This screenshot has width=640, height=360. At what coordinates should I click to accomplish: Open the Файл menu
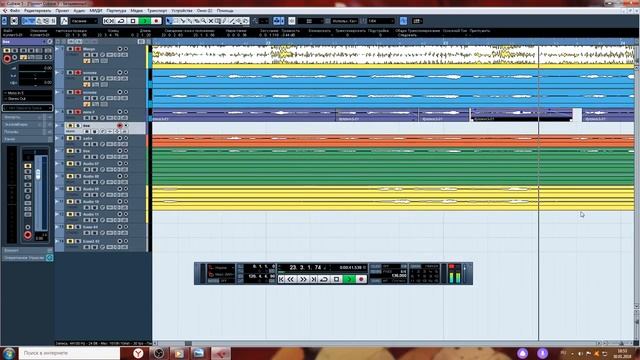point(15,11)
